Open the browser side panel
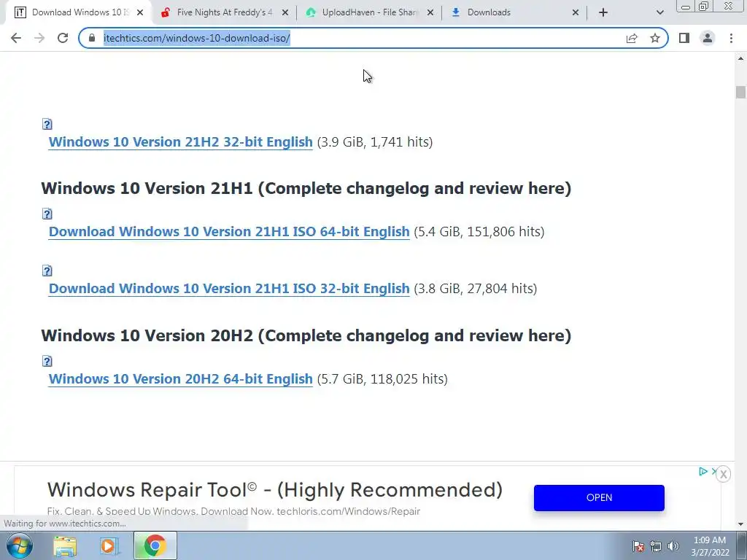Screen dimensions: 747x560 (x=684, y=38)
